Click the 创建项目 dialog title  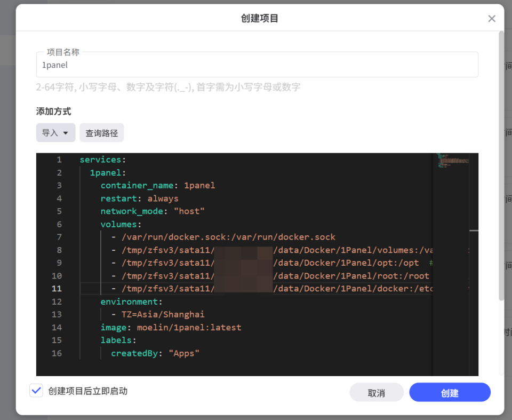259,18
